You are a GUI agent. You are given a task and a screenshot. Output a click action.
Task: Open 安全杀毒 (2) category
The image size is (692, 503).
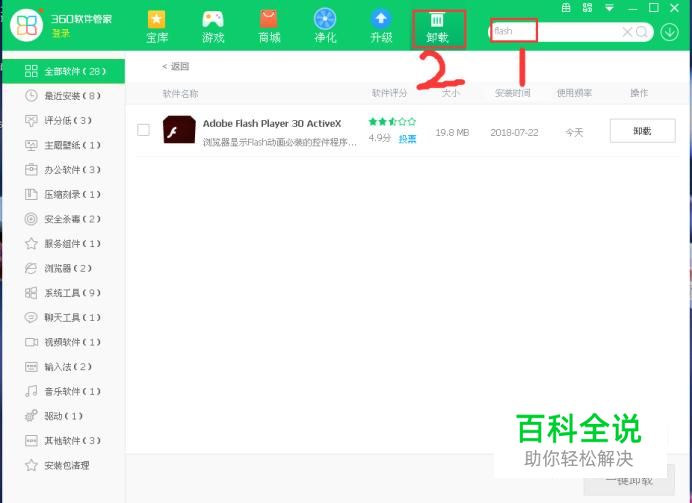click(64, 219)
